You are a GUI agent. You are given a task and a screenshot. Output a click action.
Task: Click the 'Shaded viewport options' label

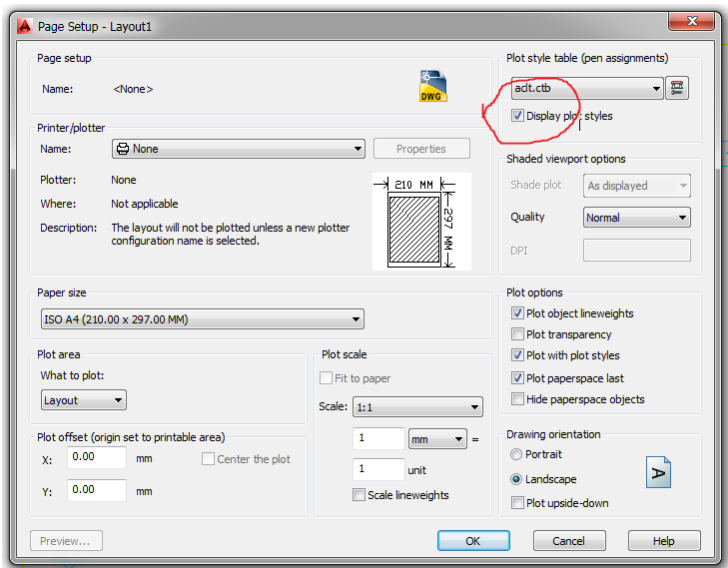click(566, 159)
